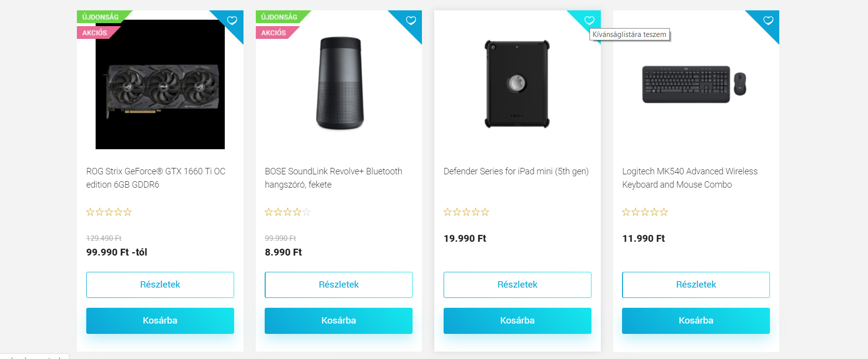Click Részletek for ROG Strix GeForce card
This screenshot has height=359, width=868.
(x=160, y=285)
